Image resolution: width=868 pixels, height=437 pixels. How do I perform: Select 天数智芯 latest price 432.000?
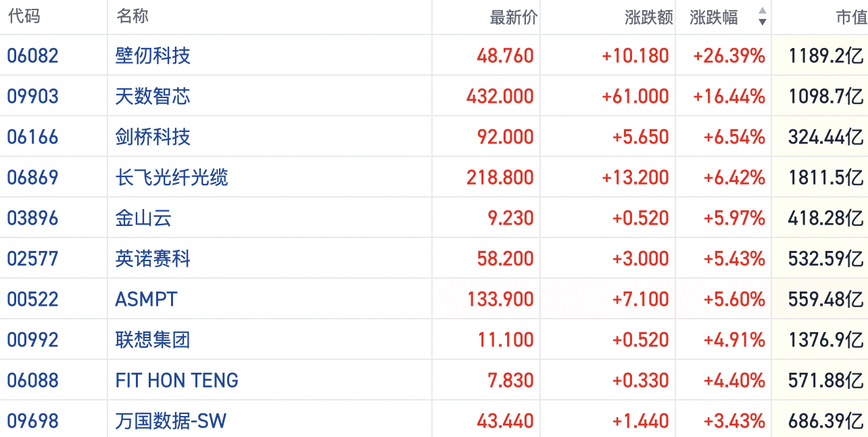(500, 96)
